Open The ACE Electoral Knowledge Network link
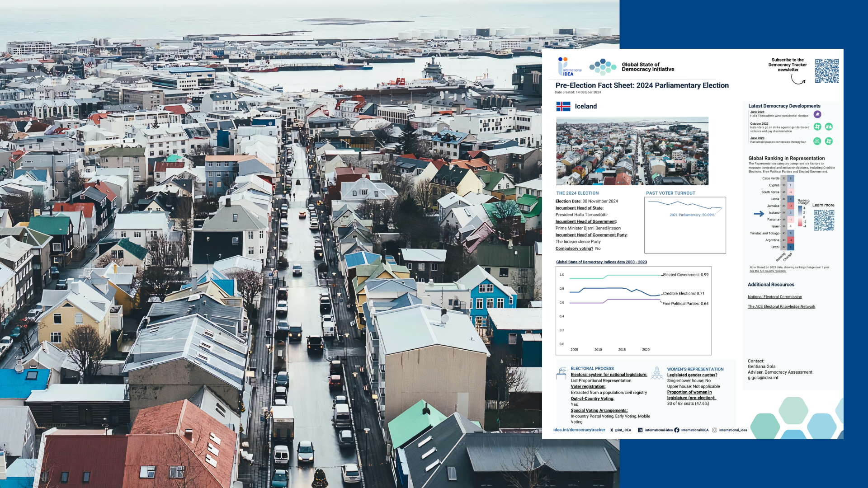 pos(781,307)
